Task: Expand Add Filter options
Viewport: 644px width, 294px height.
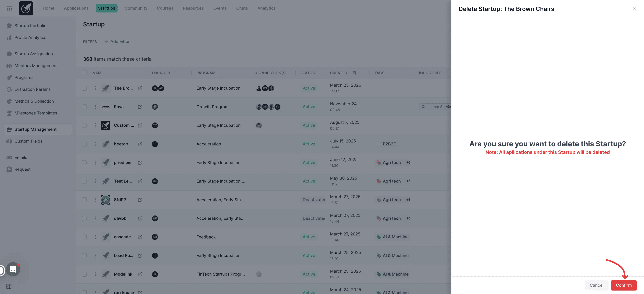Action: click(117, 42)
